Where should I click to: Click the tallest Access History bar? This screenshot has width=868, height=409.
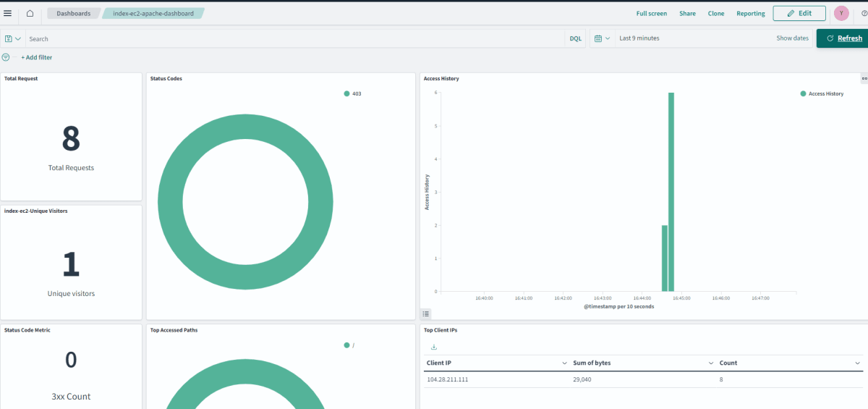tap(671, 192)
